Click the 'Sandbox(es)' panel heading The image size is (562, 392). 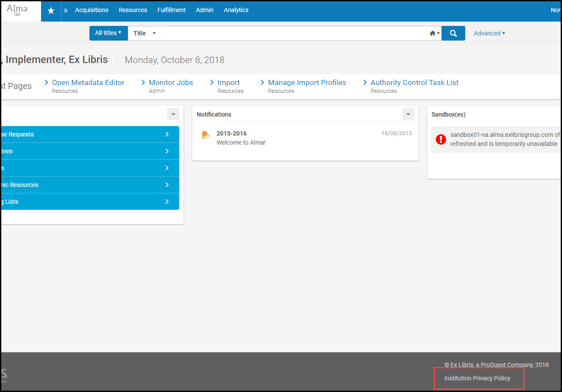click(448, 114)
